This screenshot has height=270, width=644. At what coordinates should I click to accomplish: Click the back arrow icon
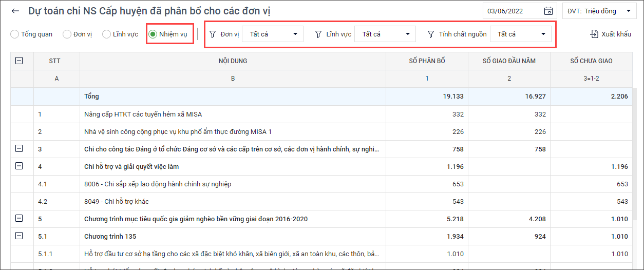(15, 11)
